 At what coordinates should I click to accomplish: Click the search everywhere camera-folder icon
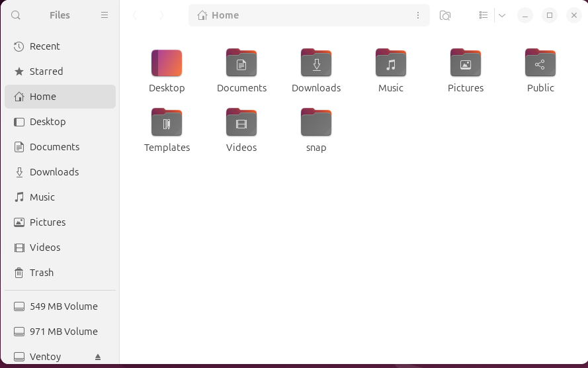(445, 15)
